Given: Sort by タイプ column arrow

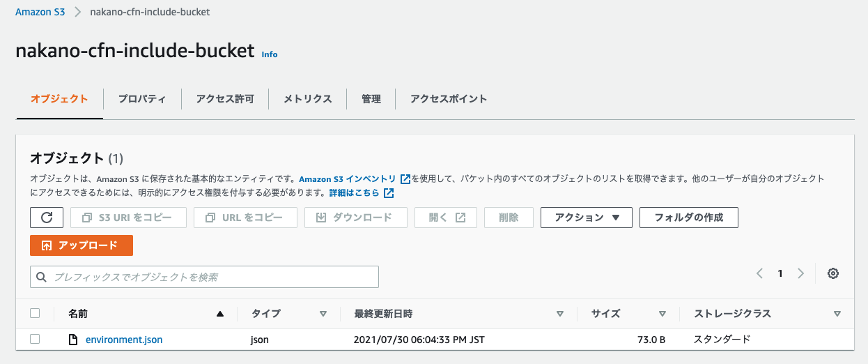Looking at the screenshot, I should coord(323,314).
